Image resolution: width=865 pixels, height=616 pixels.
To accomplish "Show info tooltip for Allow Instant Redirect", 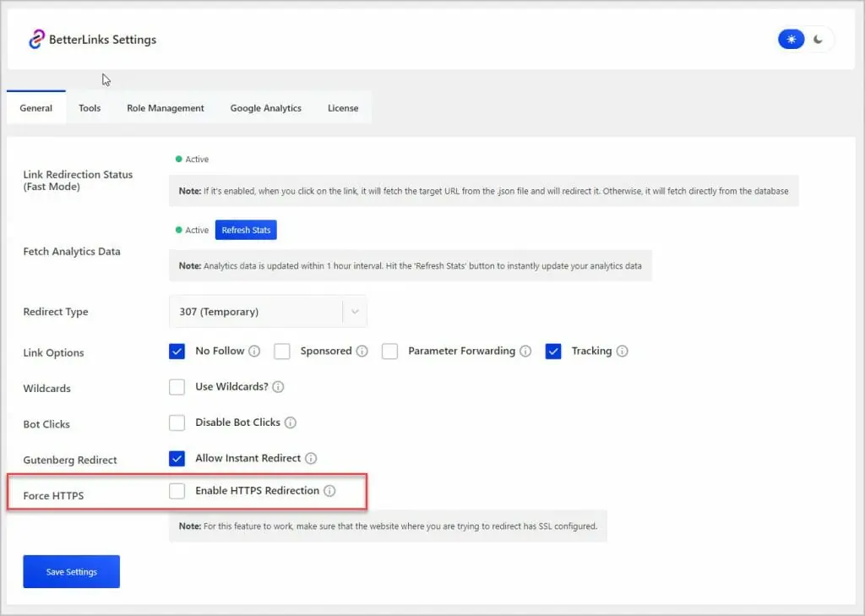I will tap(311, 458).
